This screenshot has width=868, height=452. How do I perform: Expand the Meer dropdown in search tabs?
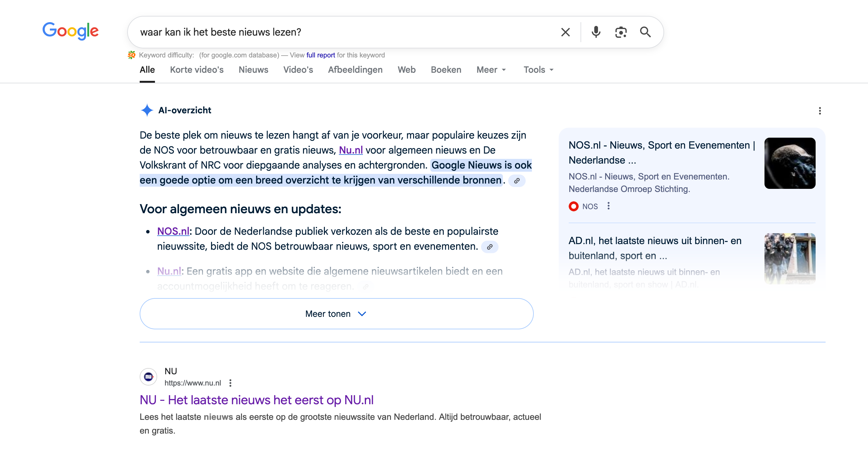pos(491,70)
